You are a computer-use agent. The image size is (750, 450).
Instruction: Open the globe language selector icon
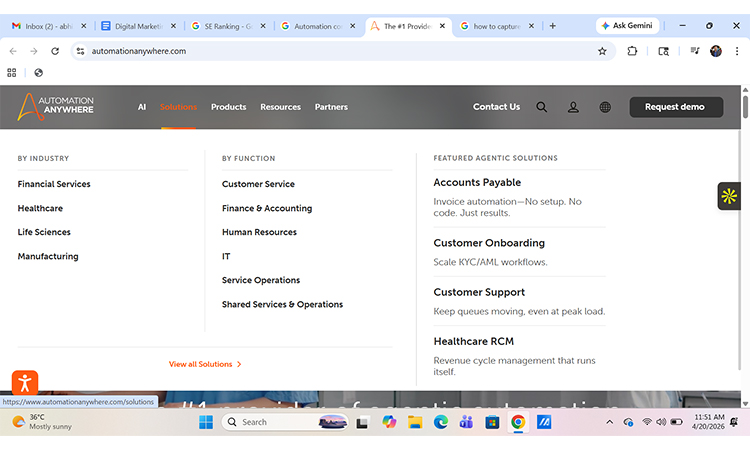coord(605,107)
